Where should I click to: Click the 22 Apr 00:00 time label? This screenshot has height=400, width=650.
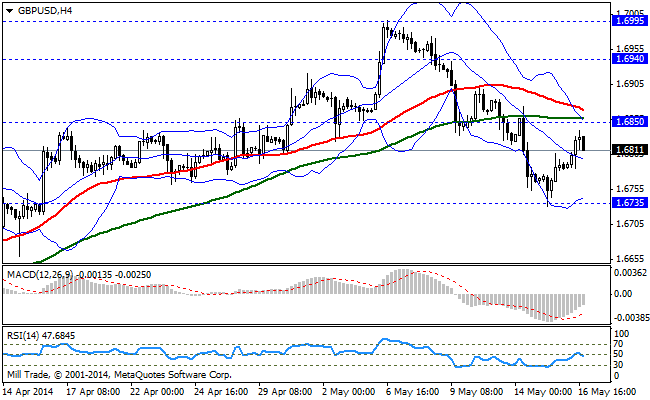pyautogui.click(x=158, y=391)
